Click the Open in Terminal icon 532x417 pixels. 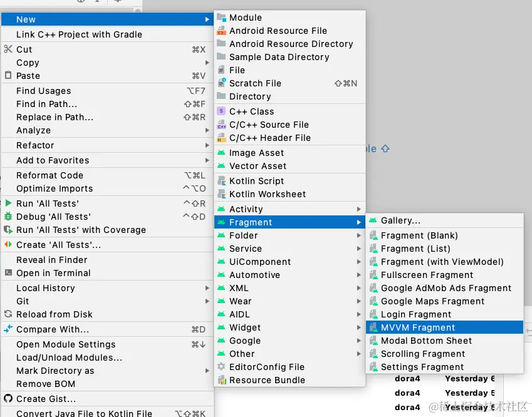tap(8, 273)
